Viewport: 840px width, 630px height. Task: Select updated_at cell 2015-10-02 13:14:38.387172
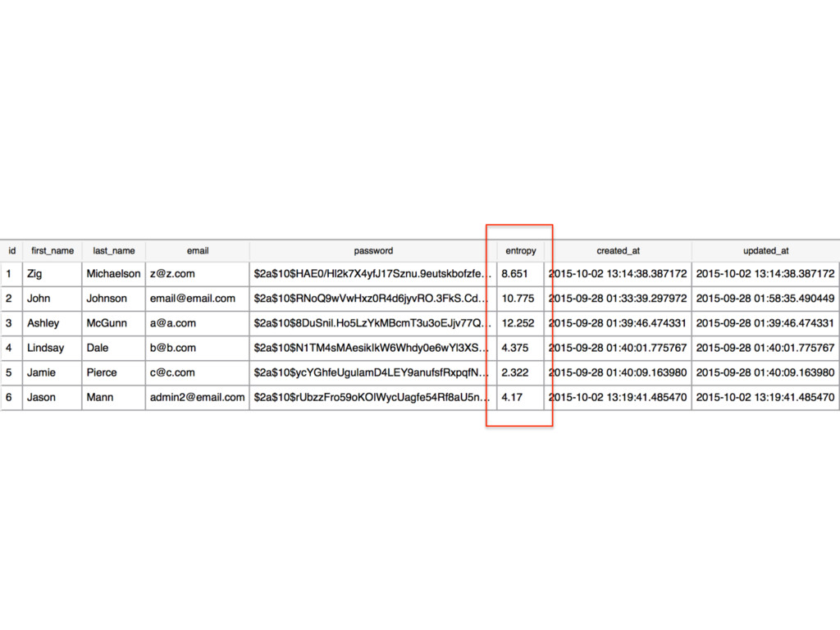pos(766,274)
